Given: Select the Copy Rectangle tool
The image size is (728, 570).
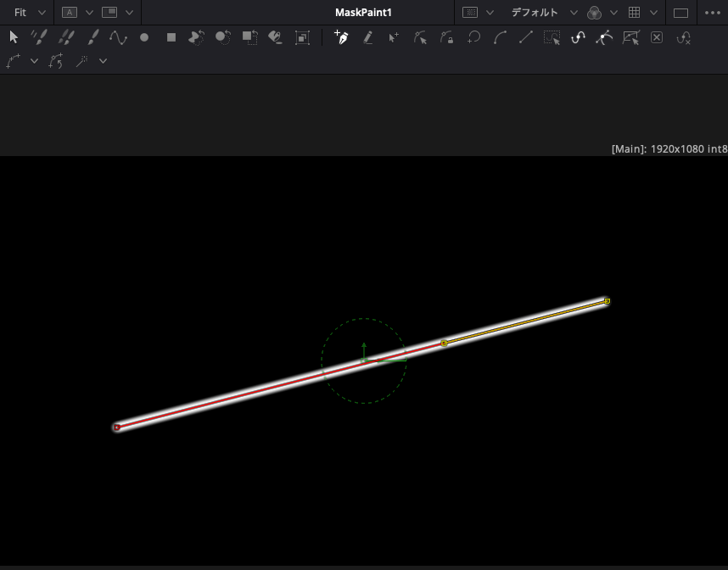Looking at the screenshot, I should 250,37.
